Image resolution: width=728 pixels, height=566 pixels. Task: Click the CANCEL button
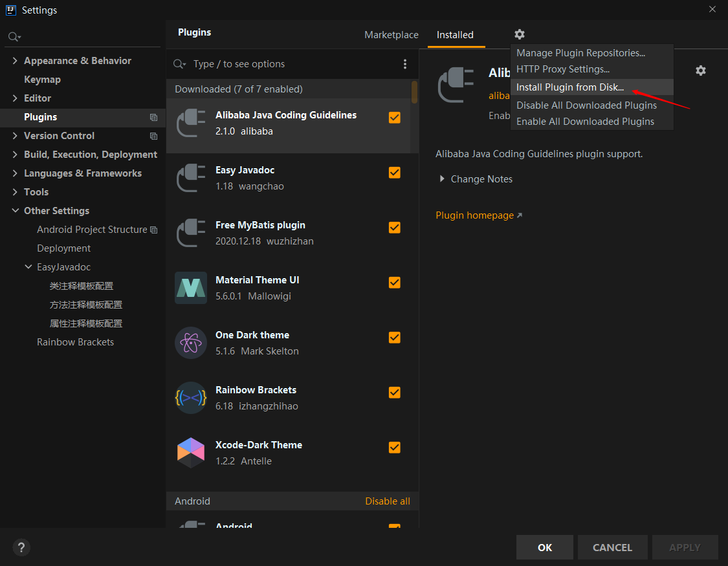point(612,547)
